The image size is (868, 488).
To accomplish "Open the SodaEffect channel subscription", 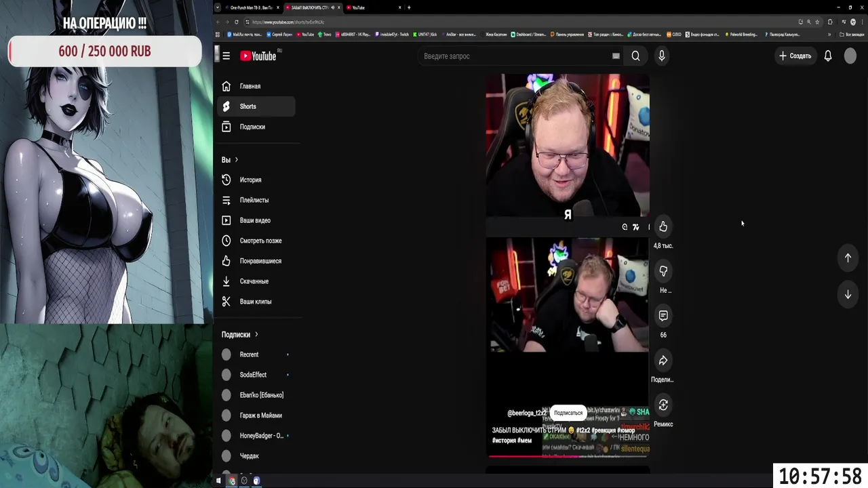I will tap(256, 375).
